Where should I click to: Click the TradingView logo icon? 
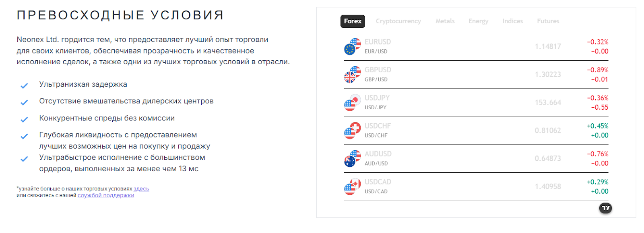pos(605,208)
